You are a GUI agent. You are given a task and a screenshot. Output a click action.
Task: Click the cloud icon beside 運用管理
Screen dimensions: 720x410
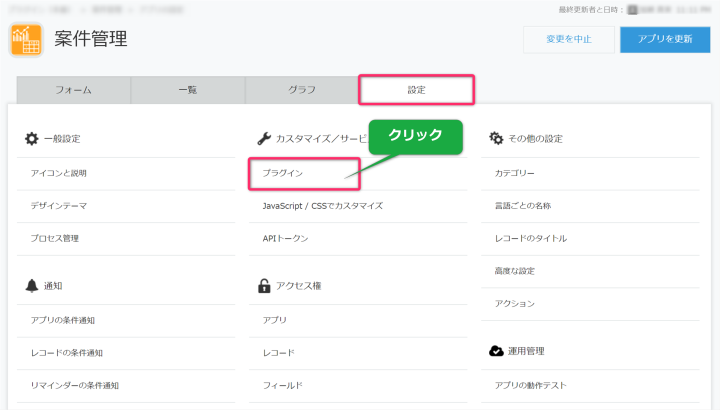[x=496, y=351]
